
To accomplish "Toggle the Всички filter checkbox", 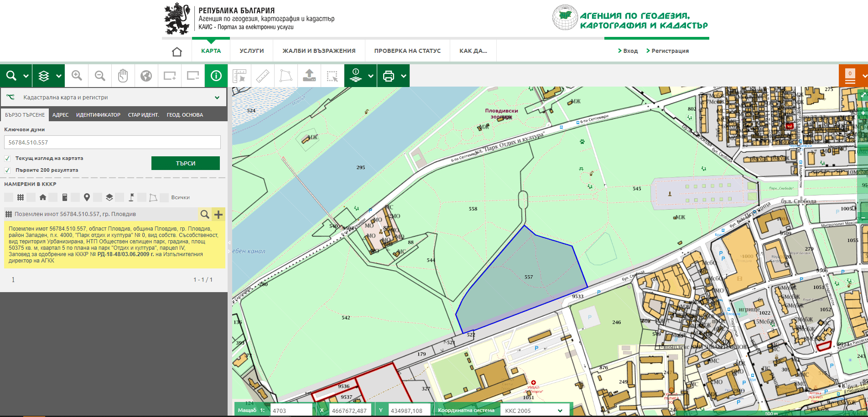I will [164, 197].
